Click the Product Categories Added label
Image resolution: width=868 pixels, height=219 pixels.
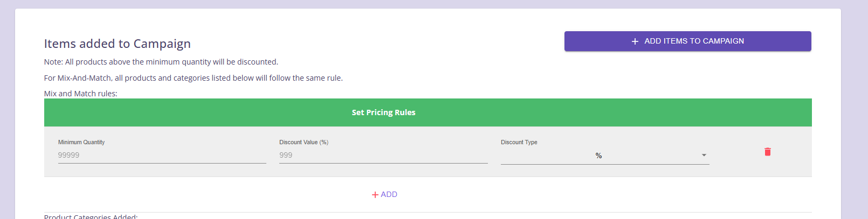click(x=91, y=216)
